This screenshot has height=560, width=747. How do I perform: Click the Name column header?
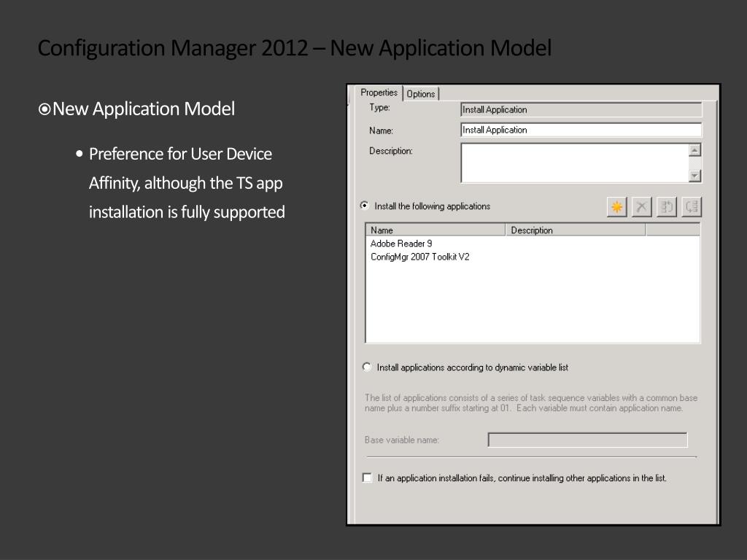[x=436, y=230]
